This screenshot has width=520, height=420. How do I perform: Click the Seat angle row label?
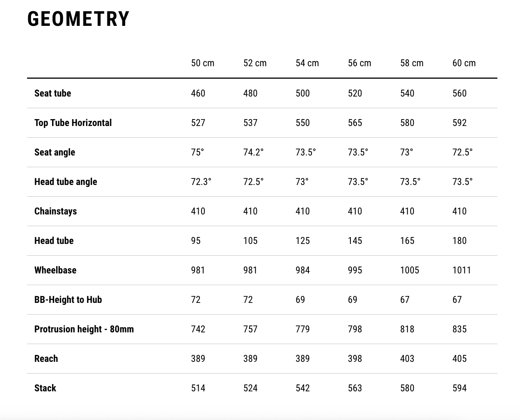pyautogui.click(x=55, y=152)
